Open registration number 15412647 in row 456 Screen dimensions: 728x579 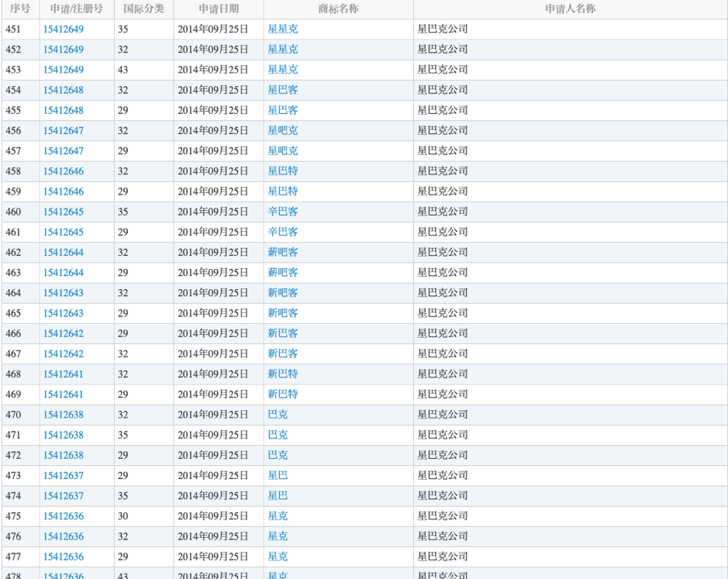pyautogui.click(x=63, y=130)
